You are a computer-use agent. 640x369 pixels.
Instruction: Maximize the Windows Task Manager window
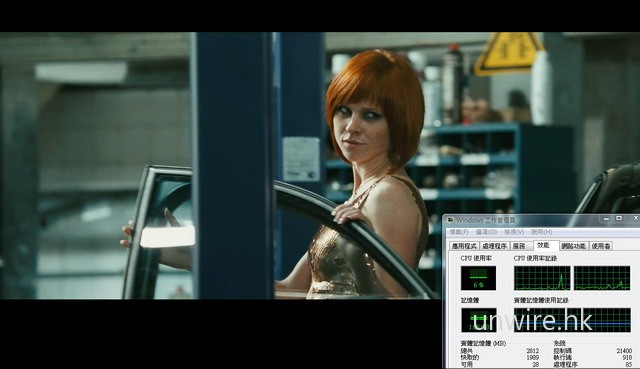click(619, 219)
